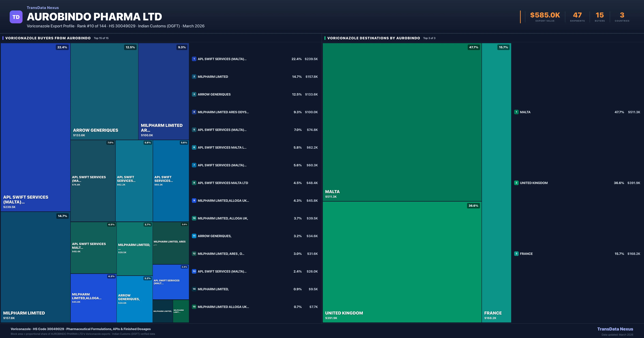Click rank badge 3 beside Arrow Generiques
The width and height of the screenshot is (644, 338).
coord(194,94)
